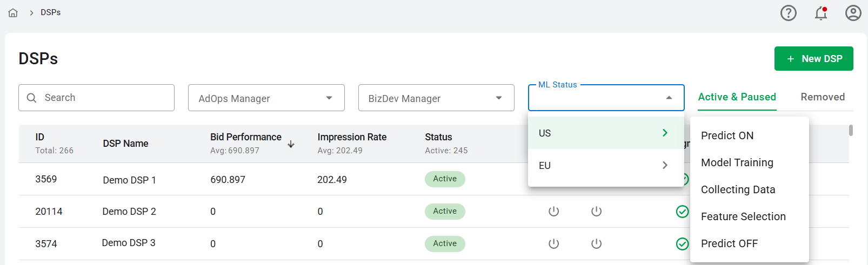Switch to the Removed tab
The image size is (868, 265).
pyautogui.click(x=822, y=97)
